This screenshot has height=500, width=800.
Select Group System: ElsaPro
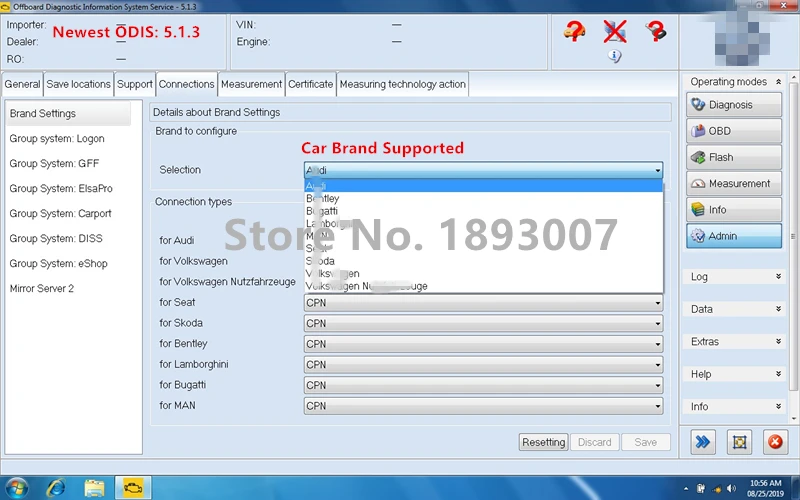pos(61,189)
